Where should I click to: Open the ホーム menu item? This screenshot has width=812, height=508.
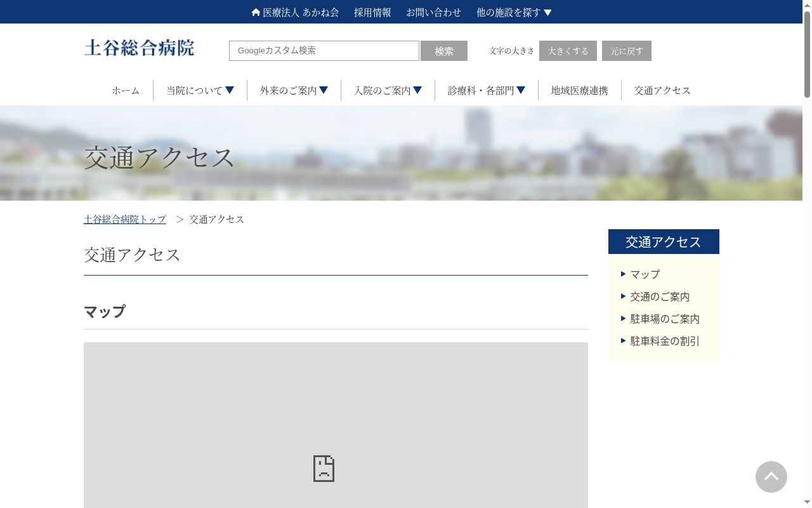coord(126,90)
